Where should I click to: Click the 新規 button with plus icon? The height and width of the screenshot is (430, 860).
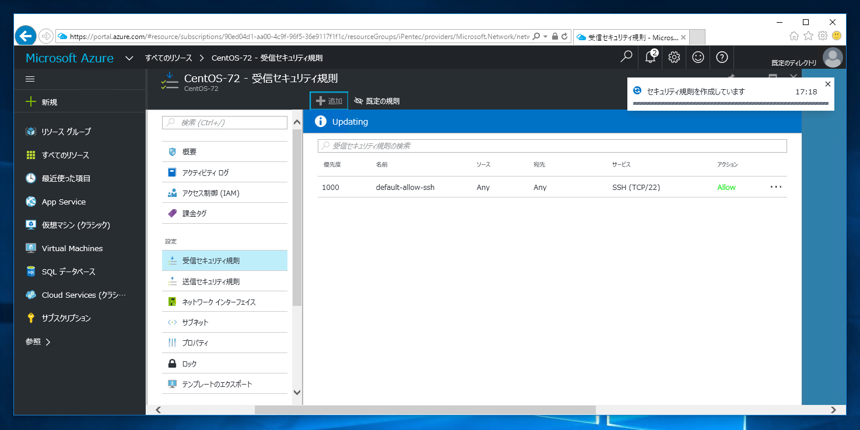tap(41, 102)
